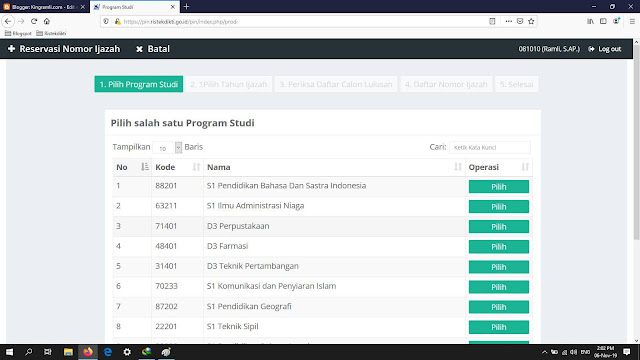The height and width of the screenshot is (360, 640).
Task: Click the tracking protection shield icon
Action: pos(106,22)
